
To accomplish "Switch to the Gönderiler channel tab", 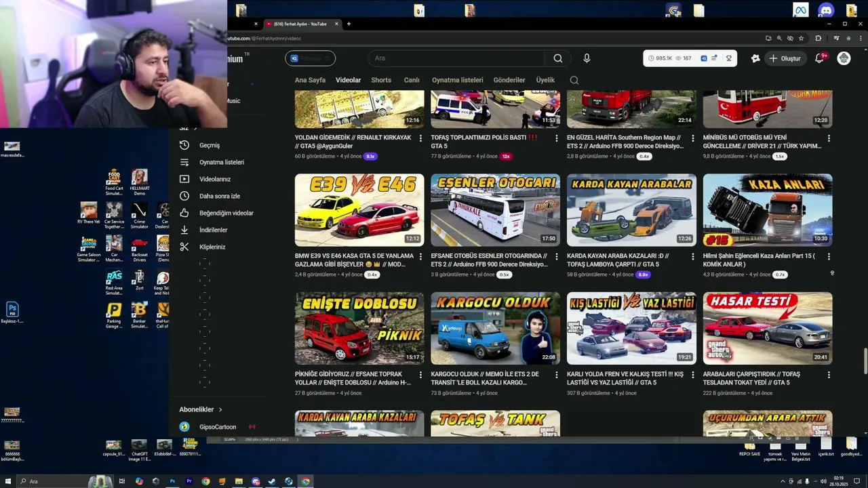I will pos(509,80).
